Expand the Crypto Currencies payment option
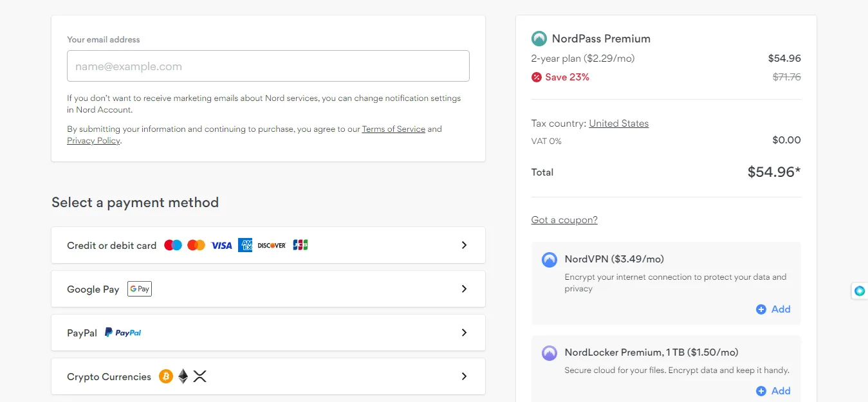This screenshot has height=402, width=868. pyautogui.click(x=268, y=376)
